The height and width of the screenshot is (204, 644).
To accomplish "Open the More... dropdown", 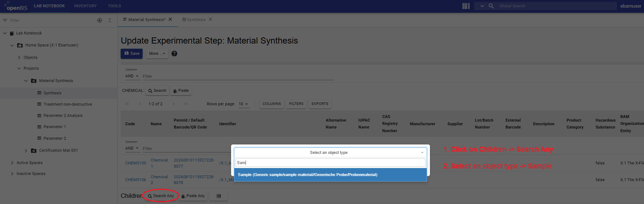I will (x=157, y=53).
